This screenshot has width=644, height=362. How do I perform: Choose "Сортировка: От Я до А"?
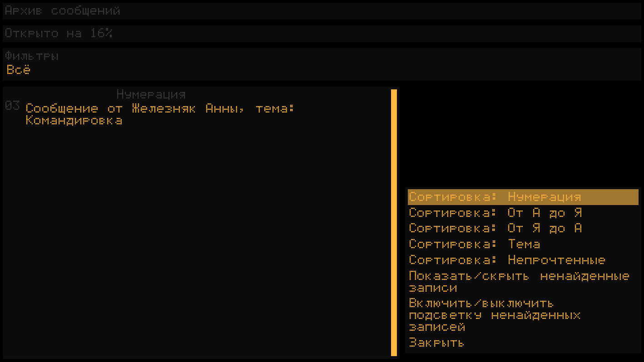point(523,229)
